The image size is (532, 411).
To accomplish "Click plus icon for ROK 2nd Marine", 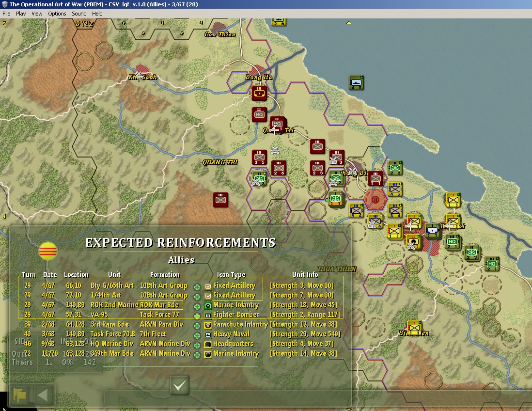I will pyautogui.click(x=197, y=306).
